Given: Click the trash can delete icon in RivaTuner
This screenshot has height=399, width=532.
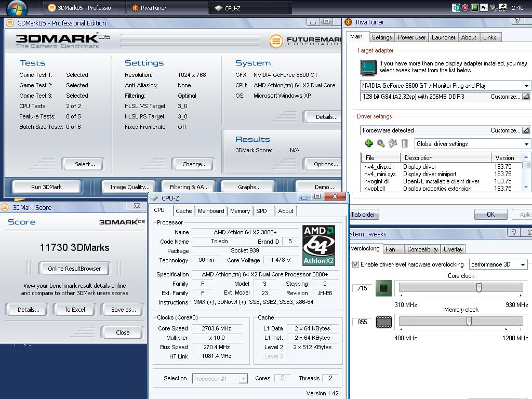Looking at the screenshot, I should (x=404, y=143).
